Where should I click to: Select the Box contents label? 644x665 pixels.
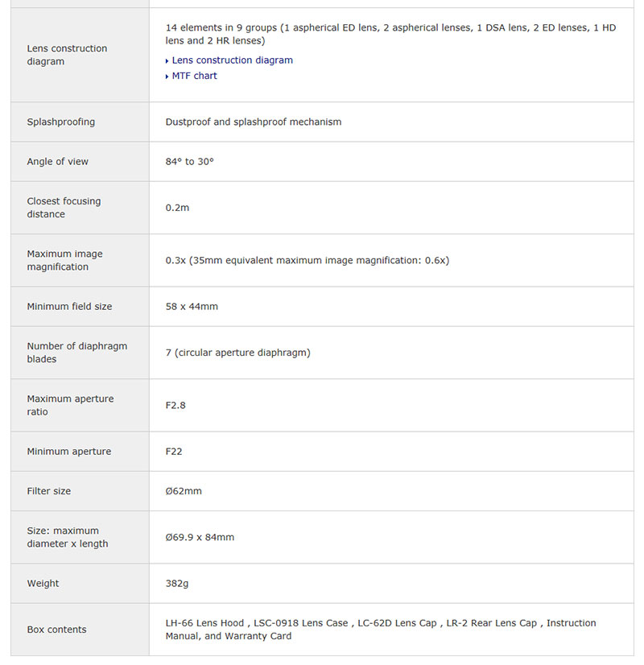point(57,630)
